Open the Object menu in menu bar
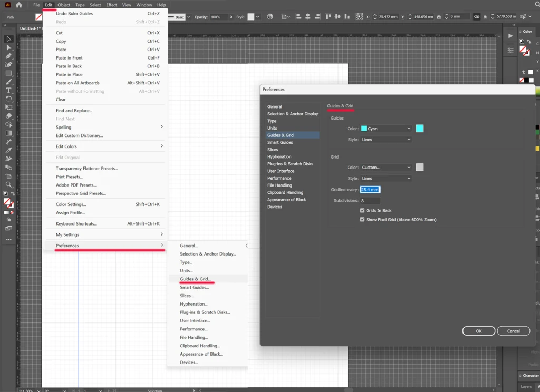Image resolution: width=540 pixels, height=392 pixels. click(x=64, y=5)
